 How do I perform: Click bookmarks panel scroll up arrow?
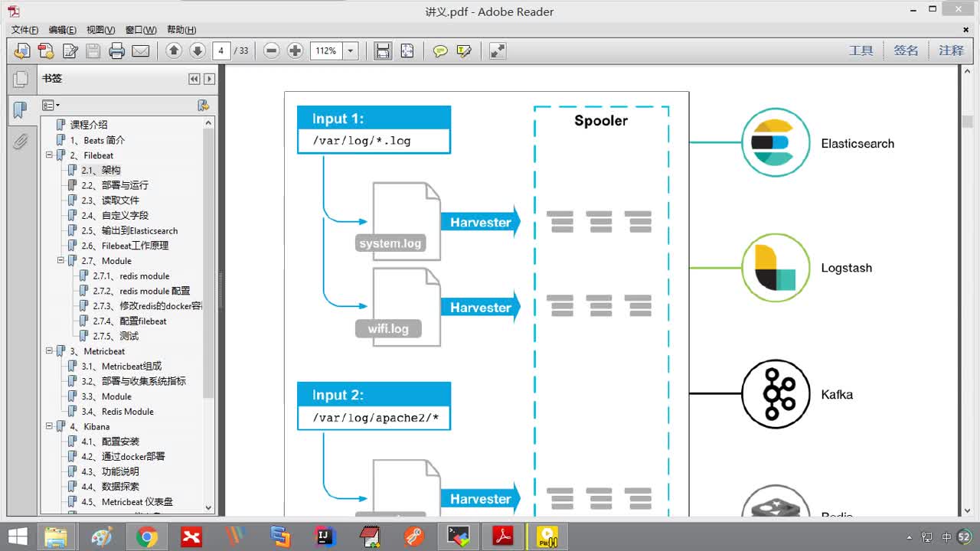point(209,122)
